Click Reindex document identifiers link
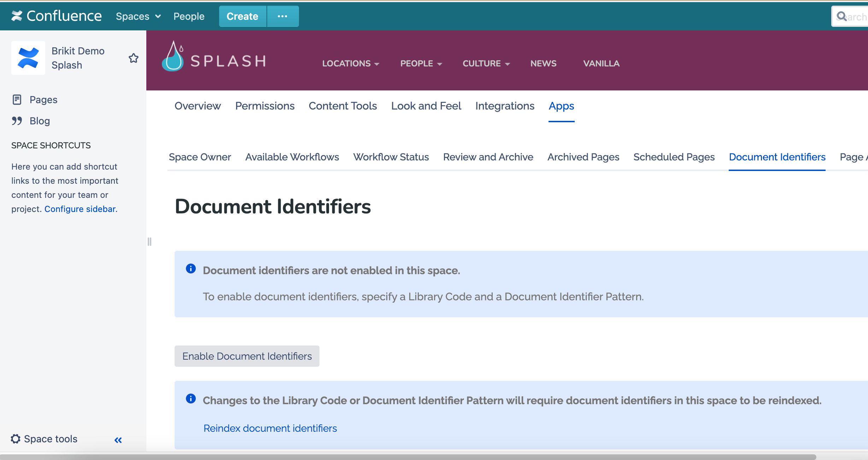868x460 pixels. (270, 428)
